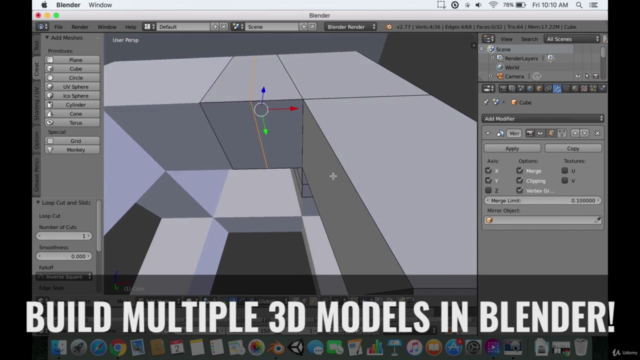Image resolution: width=640 pixels, height=360 pixels.
Task: Toggle modifier edit mode display icon
Action: pyautogui.click(x=551, y=133)
